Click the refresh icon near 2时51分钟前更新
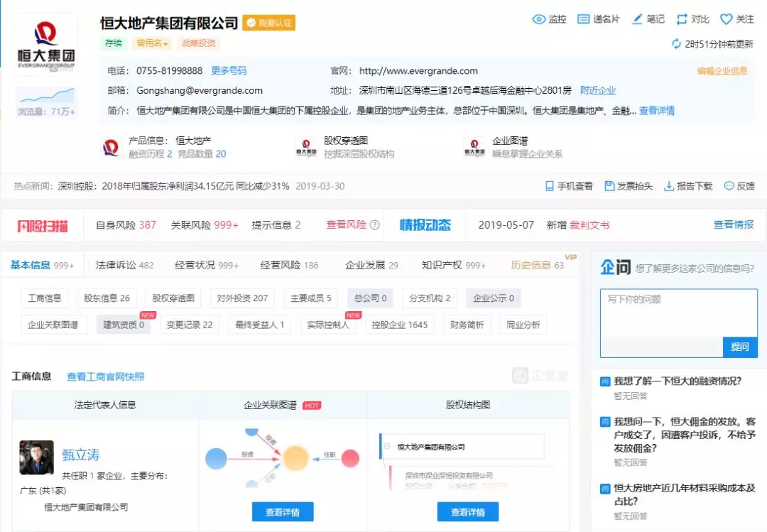Viewport: 767px width, 532px height. point(675,43)
